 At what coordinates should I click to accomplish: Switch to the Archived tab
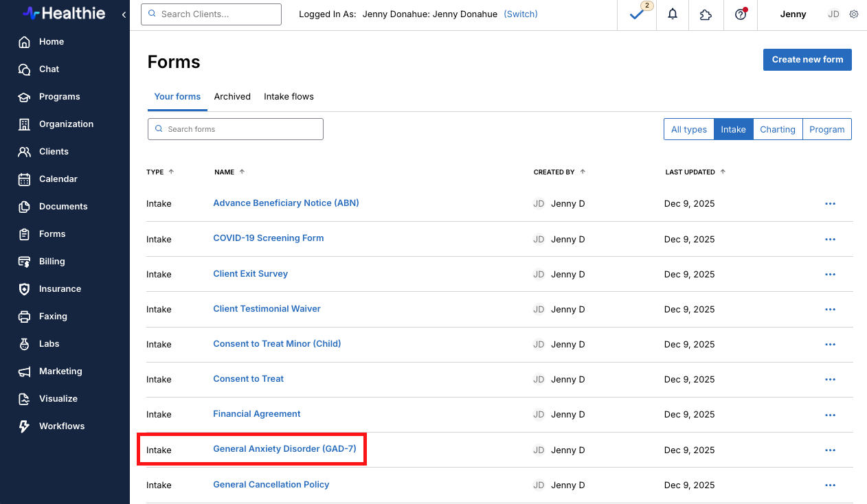pyautogui.click(x=232, y=96)
